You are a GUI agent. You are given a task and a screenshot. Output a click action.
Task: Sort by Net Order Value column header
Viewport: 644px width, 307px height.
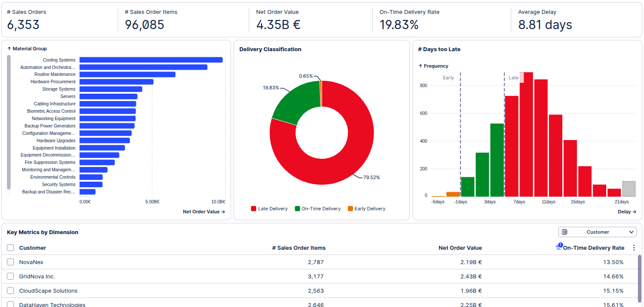460,248
